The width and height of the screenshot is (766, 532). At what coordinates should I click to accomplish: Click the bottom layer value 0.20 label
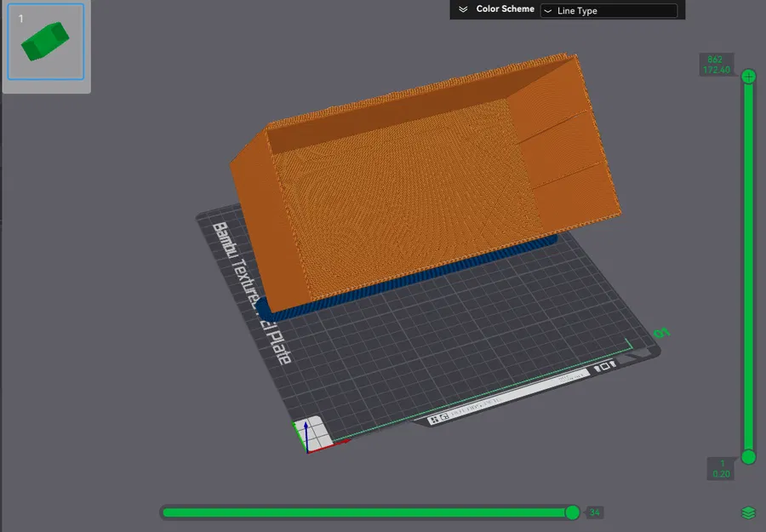click(x=721, y=473)
